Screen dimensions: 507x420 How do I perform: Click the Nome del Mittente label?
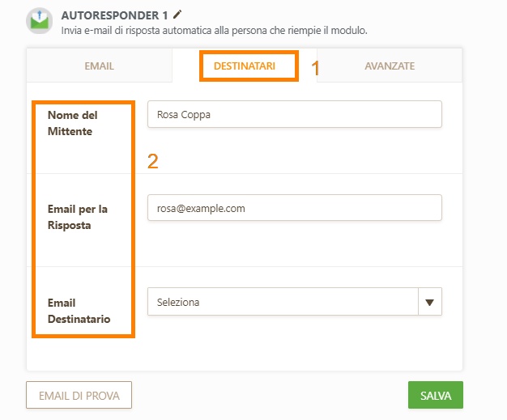[72, 123]
